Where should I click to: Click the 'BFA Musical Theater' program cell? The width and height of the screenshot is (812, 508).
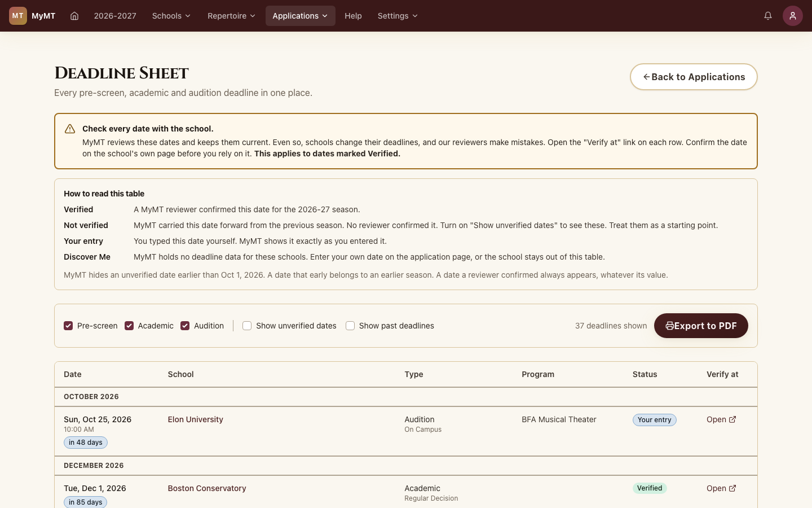pos(559,419)
